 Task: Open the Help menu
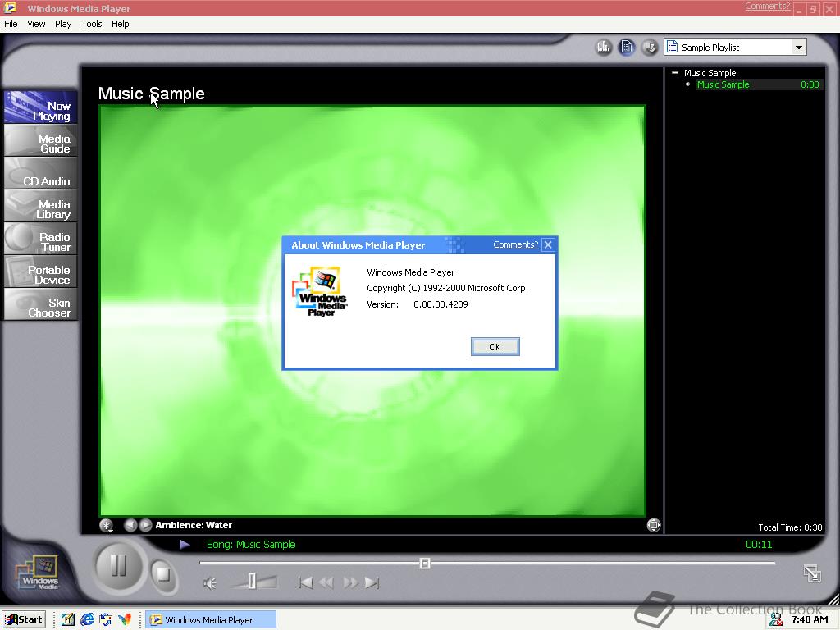[x=120, y=24]
